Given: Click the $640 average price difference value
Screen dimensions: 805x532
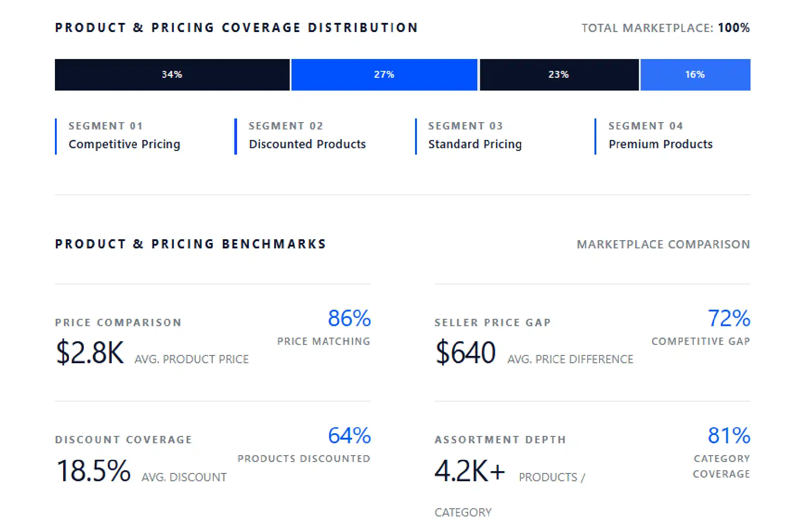Looking at the screenshot, I should [x=465, y=353].
